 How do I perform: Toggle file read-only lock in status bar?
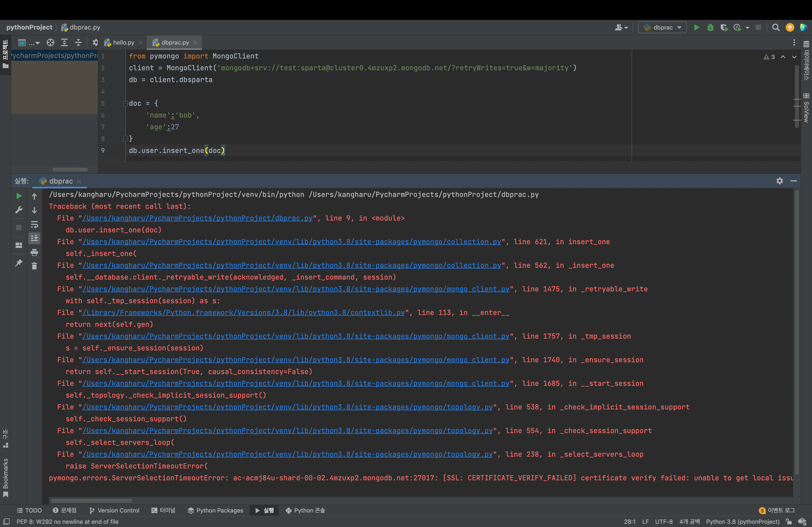tap(788, 522)
